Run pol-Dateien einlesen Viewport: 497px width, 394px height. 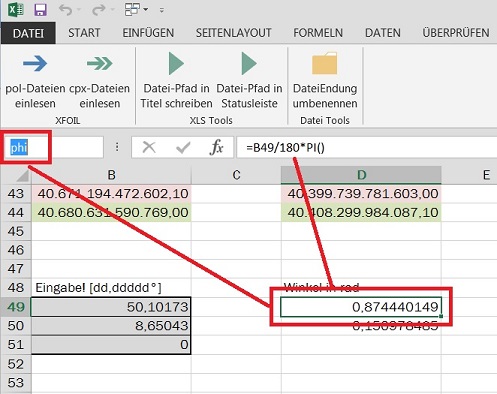click(35, 81)
